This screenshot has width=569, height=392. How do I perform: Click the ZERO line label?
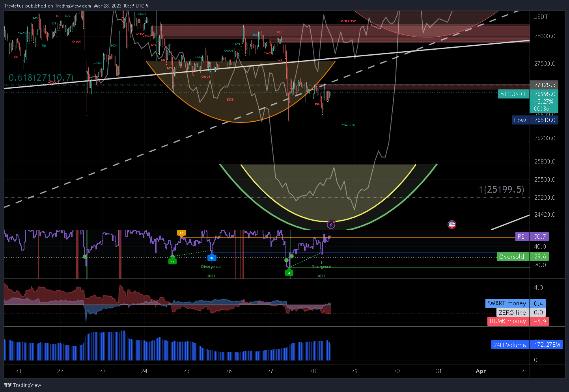(x=512, y=312)
